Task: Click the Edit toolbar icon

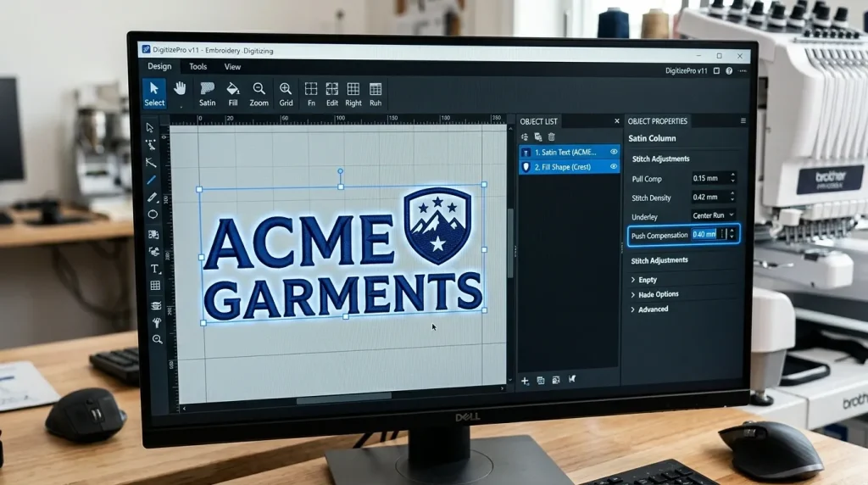Action: 332,93
